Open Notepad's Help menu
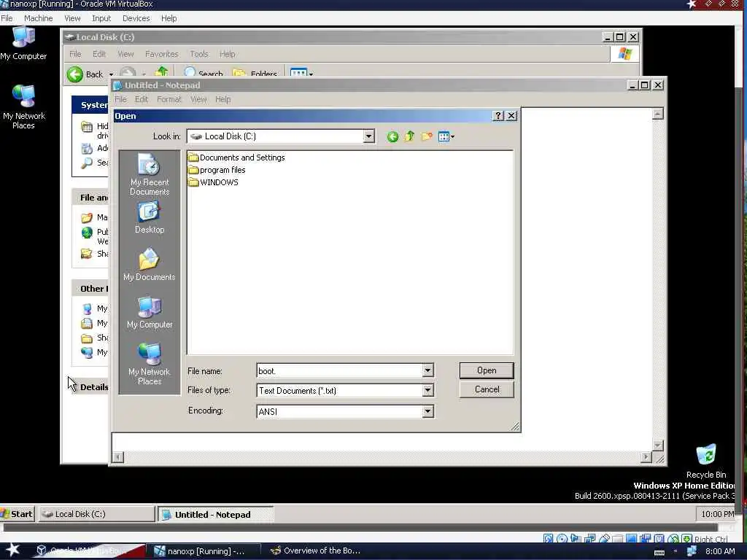The width and height of the screenshot is (747, 560). [x=222, y=99]
